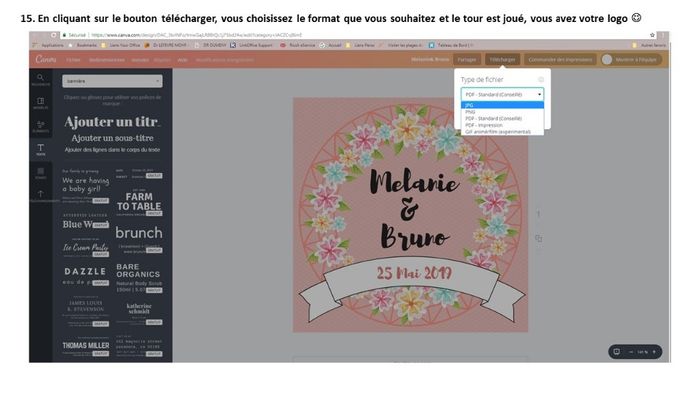Click the user avatar icon in top bar
Viewport: 700px width, 393px height.
(607, 59)
